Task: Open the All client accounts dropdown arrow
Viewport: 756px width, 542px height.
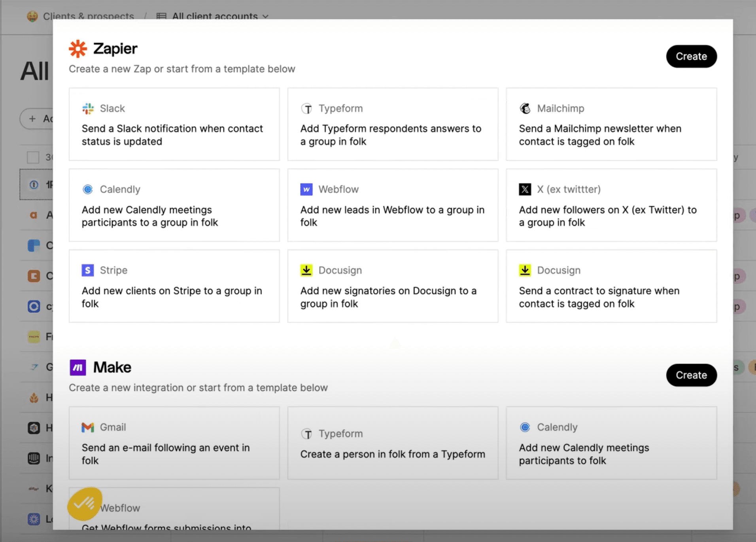Action: (266, 17)
